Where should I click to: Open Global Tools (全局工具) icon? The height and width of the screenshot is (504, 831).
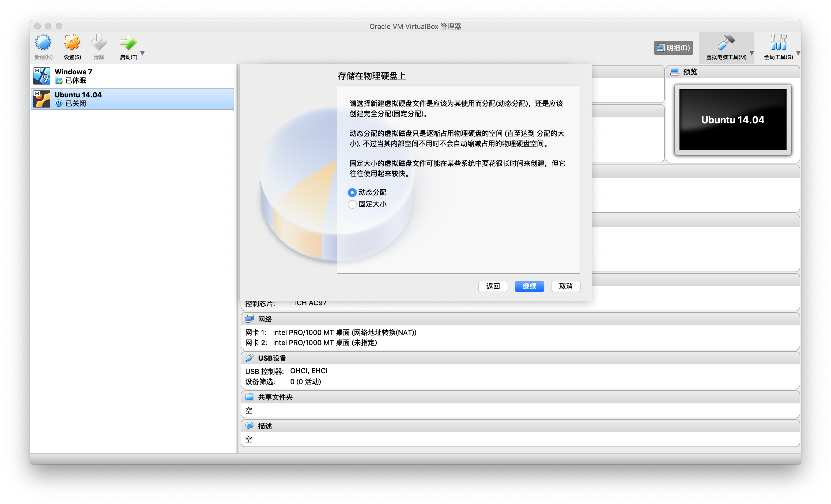pyautogui.click(x=778, y=43)
